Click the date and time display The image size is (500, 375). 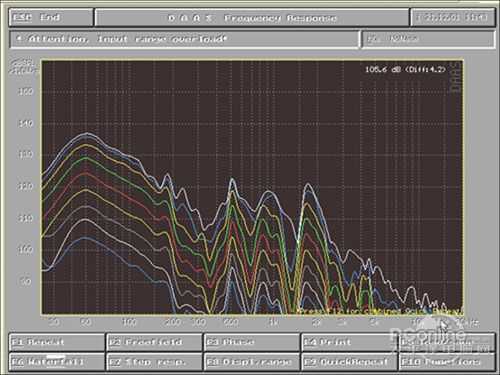[453, 17]
